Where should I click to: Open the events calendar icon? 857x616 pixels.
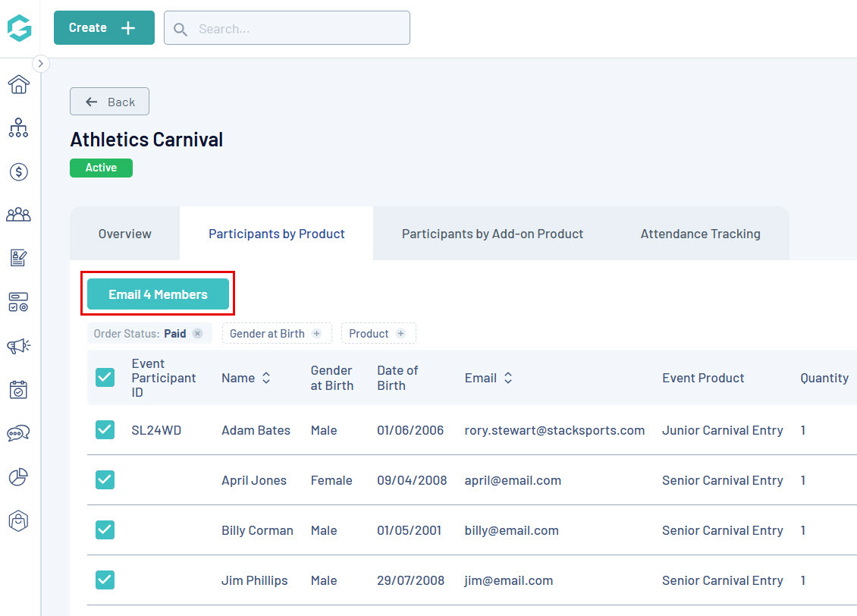(19, 390)
